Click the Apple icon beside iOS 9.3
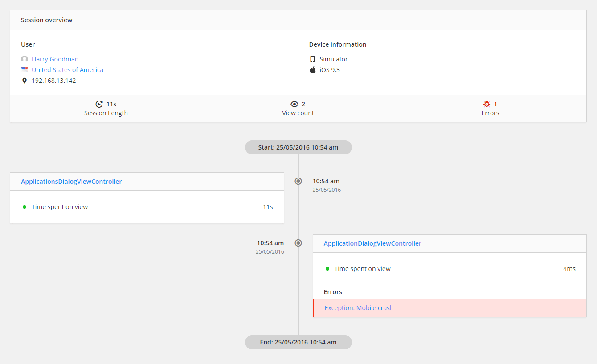Viewport: 597px width, 364px height. [312, 69]
